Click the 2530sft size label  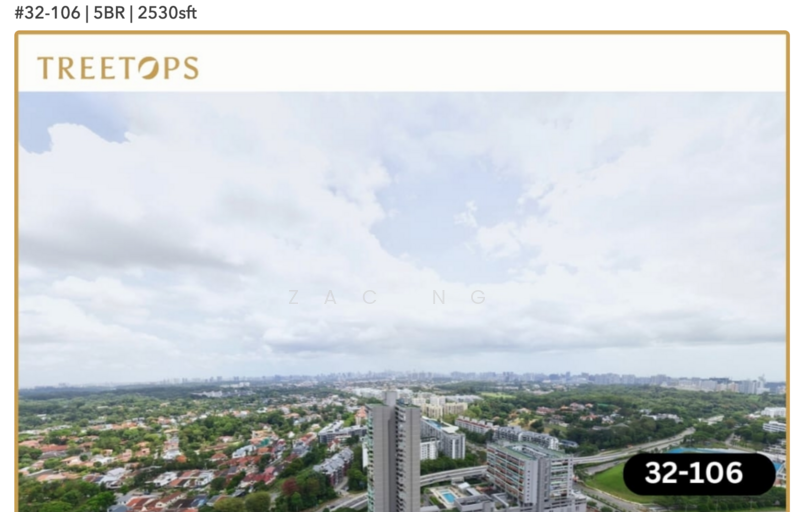click(x=167, y=13)
